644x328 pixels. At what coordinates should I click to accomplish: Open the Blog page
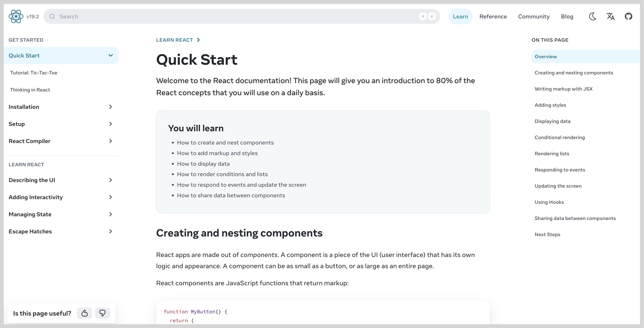pos(567,16)
